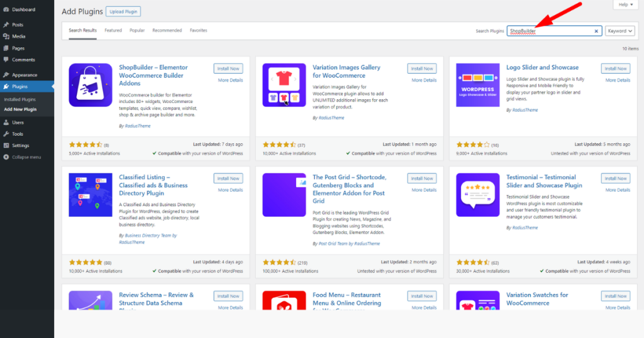This screenshot has height=338, width=644.
Task: Open The Post Grid title link
Action: click(350, 189)
